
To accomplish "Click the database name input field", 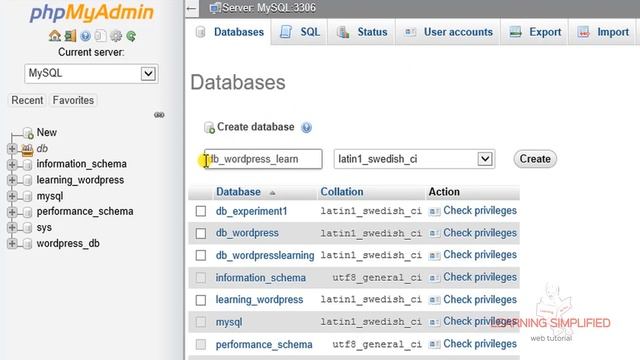I will 263,159.
